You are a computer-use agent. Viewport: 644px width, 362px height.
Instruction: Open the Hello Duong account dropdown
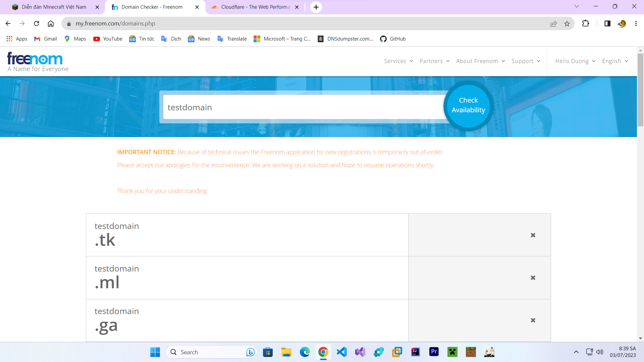click(x=575, y=61)
